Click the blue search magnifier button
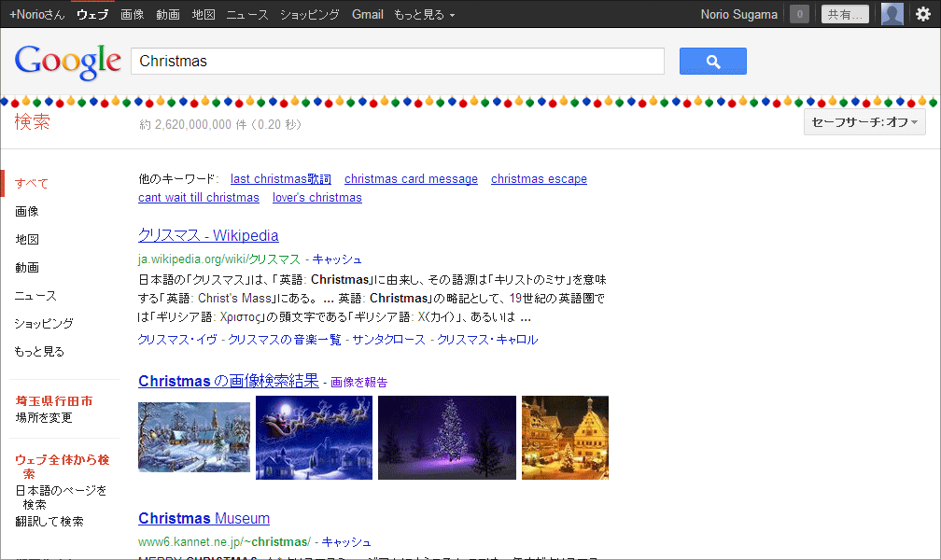Screen dimensions: 941x560 coord(713,62)
